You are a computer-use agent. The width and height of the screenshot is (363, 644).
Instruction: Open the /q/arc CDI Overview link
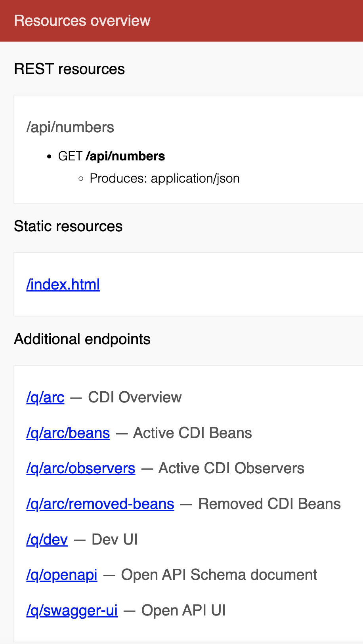(45, 397)
